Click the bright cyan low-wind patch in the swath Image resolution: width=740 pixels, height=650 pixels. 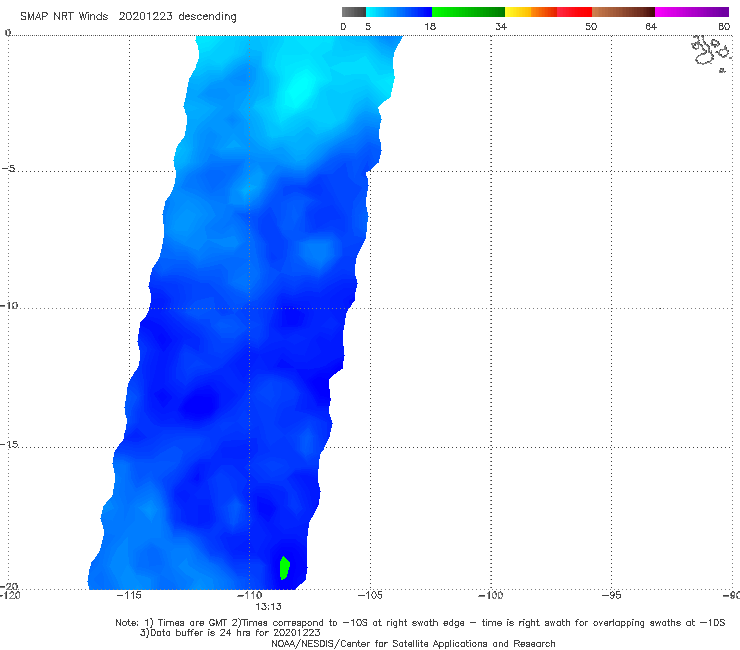[299, 89]
